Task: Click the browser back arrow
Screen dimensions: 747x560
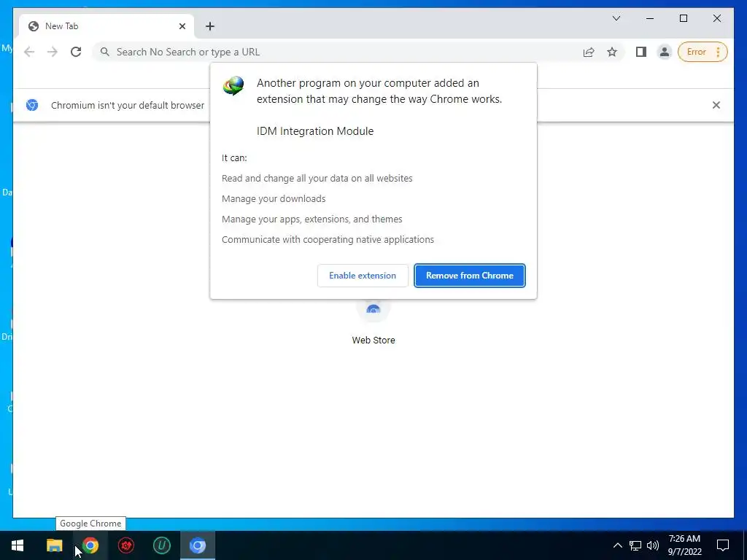Action: click(29, 52)
